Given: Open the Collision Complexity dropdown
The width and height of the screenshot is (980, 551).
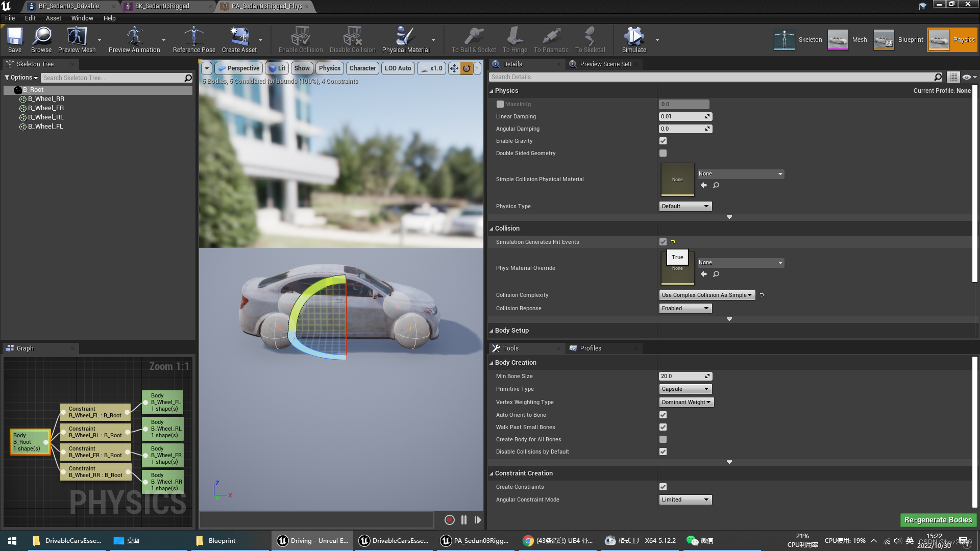Looking at the screenshot, I should coord(706,295).
